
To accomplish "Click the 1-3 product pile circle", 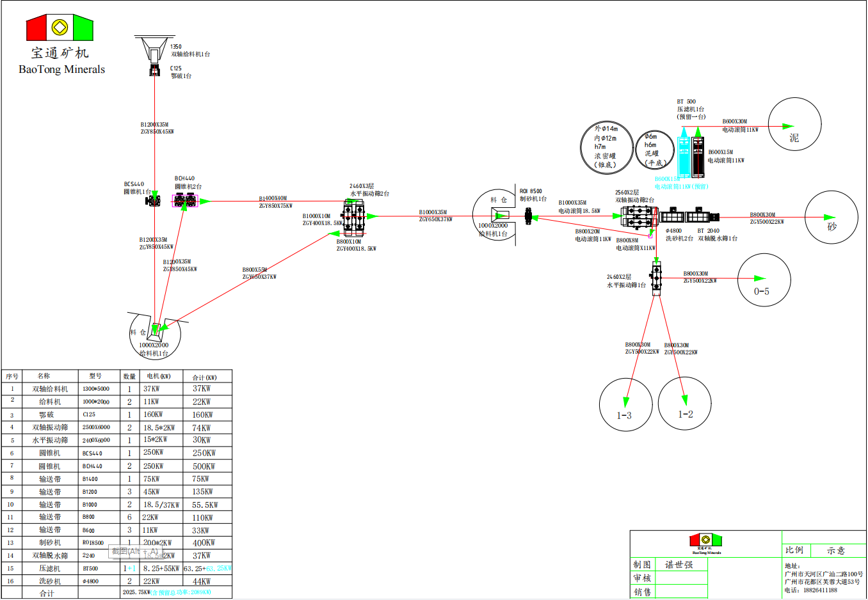I will (x=625, y=404).
